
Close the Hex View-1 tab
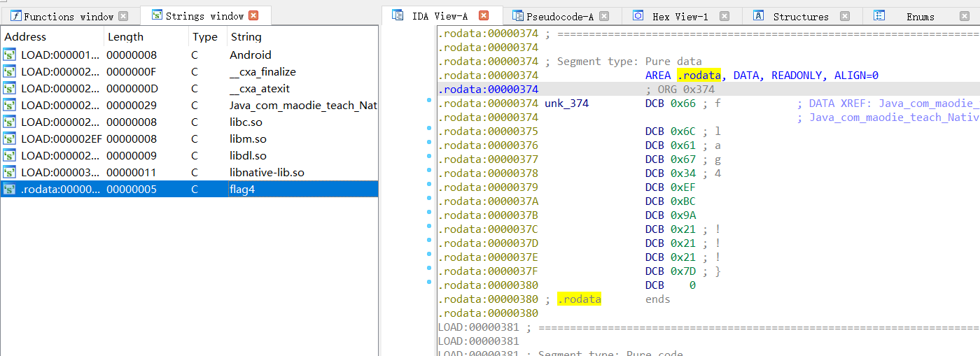click(x=724, y=16)
